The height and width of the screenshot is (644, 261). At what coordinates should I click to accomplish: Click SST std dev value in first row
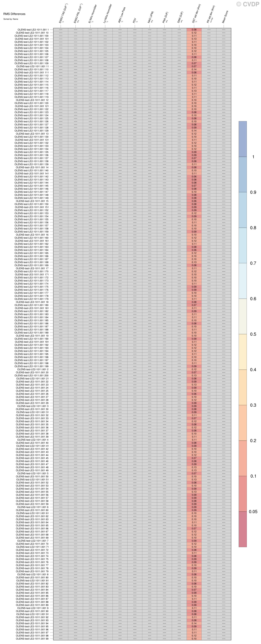(x=194, y=30)
